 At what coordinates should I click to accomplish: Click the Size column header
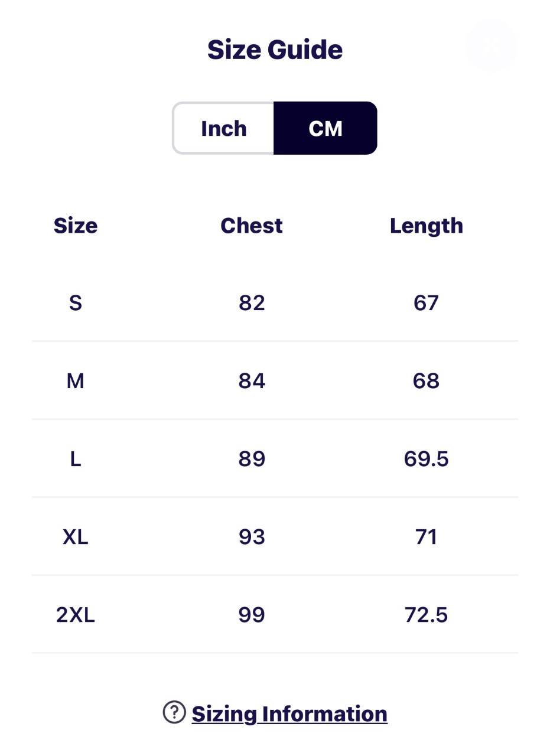76,226
